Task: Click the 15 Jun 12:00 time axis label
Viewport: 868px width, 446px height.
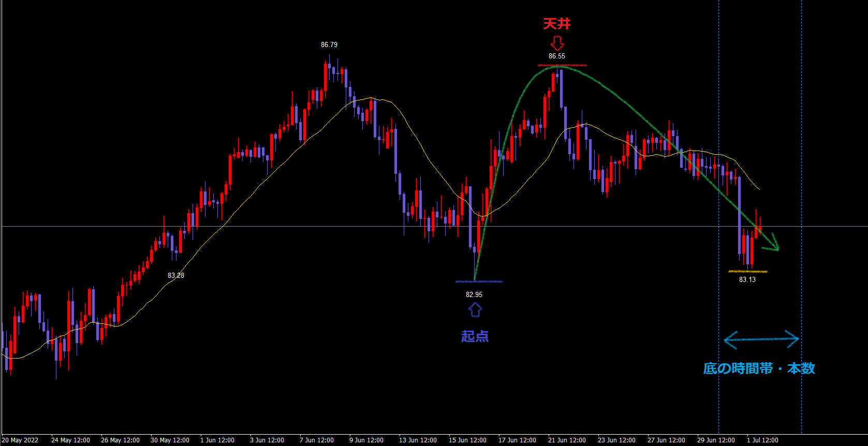Action: (x=467, y=440)
